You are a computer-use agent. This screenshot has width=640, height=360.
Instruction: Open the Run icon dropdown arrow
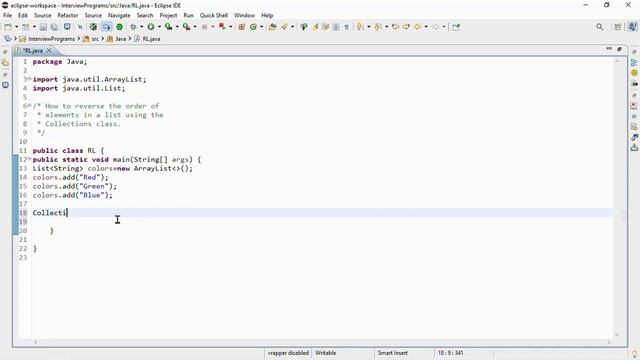159,27
